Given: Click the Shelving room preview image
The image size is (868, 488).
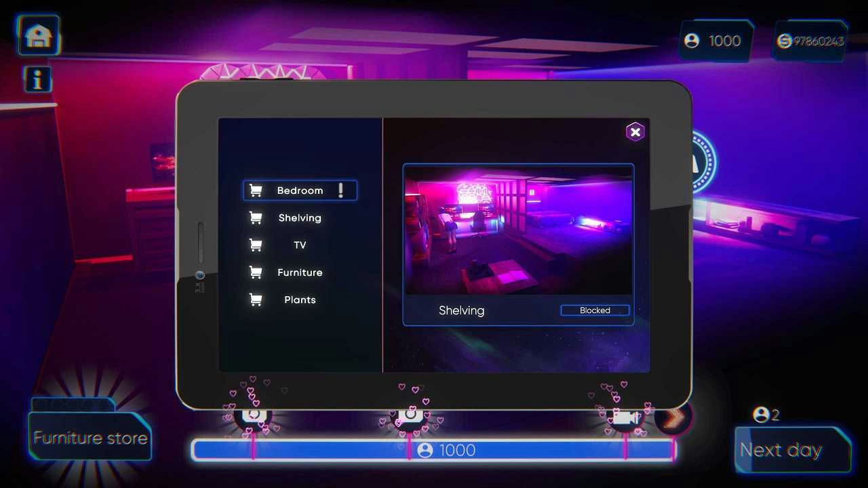Looking at the screenshot, I should [x=518, y=230].
